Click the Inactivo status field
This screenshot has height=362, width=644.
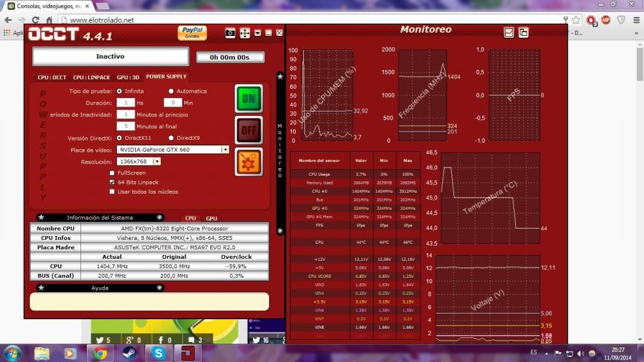pos(111,57)
